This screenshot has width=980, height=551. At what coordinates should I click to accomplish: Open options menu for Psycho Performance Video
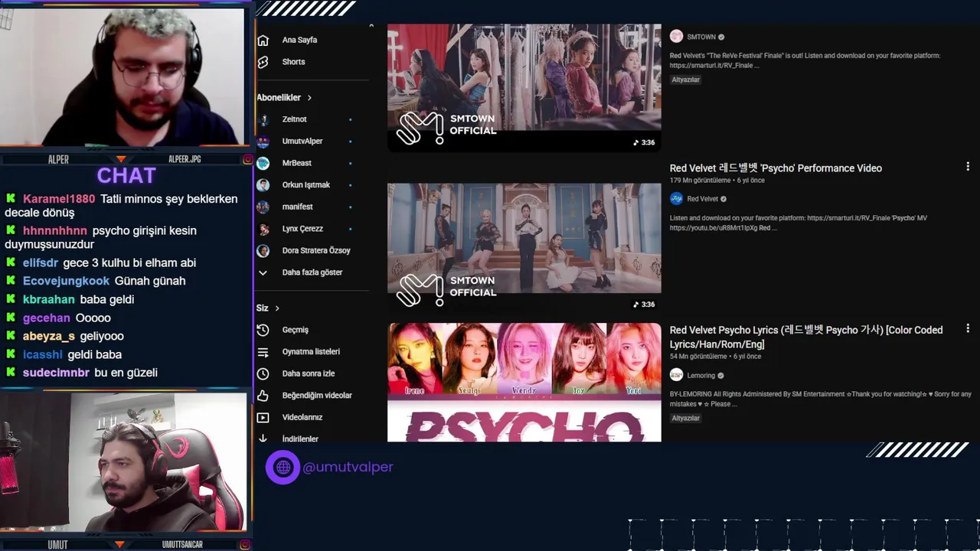click(967, 167)
